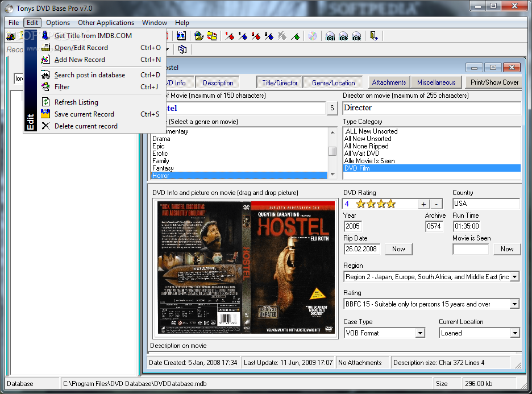Open the File menu

(x=14, y=23)
